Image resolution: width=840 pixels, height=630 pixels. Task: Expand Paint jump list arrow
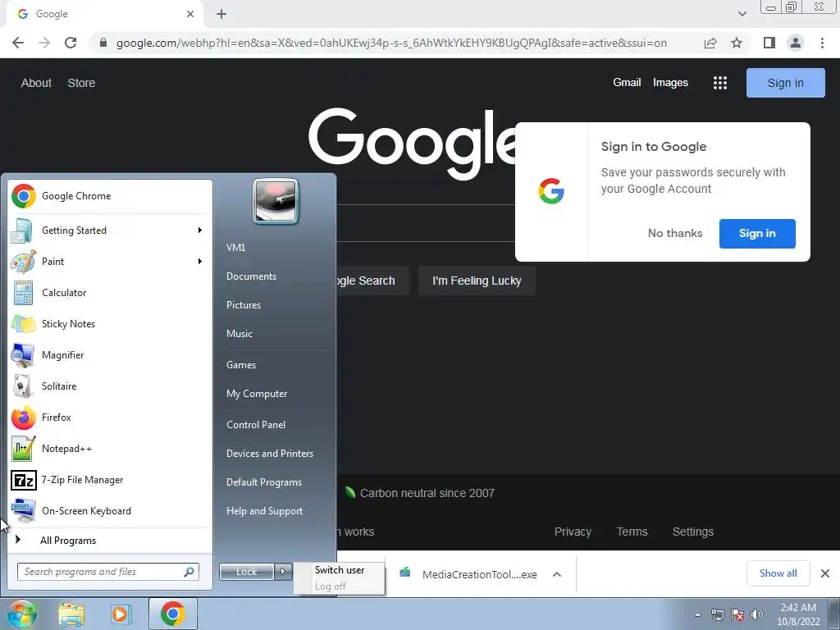[200, 262]
